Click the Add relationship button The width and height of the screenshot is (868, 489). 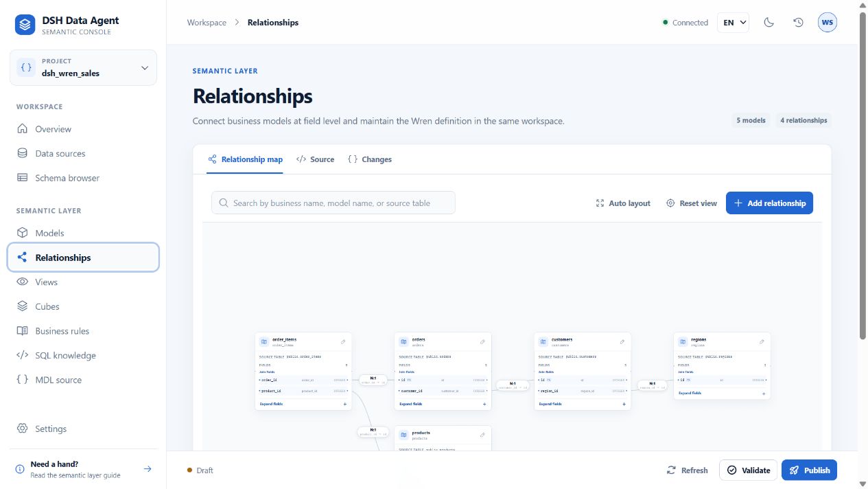(x=770, y=203)
